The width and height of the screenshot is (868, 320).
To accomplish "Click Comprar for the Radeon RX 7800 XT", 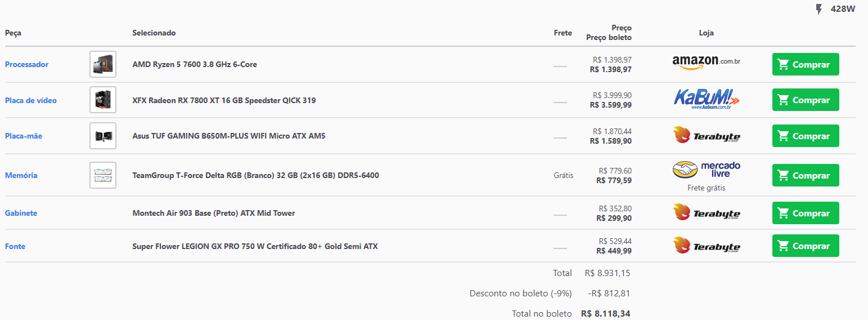I will tap(806, 100).
